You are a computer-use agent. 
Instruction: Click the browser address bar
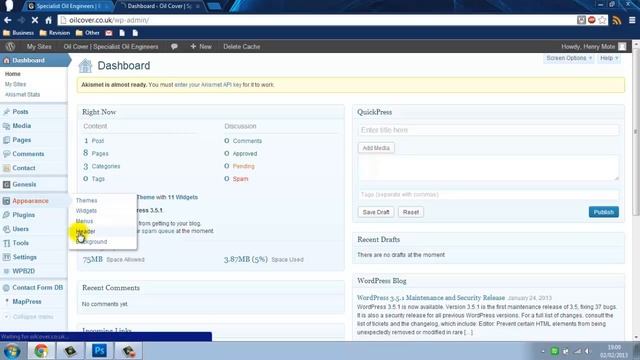[x=318, y=20]
